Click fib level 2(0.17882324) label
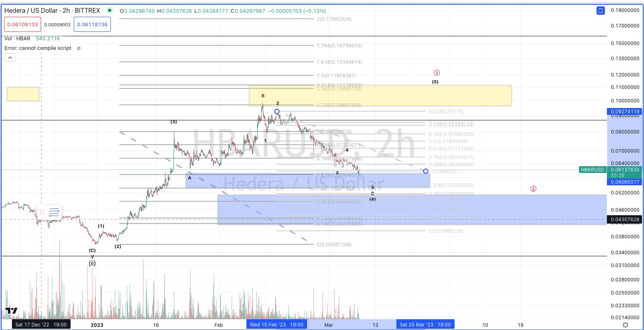This screenshot has height=330, width=644. pos(334,19)
